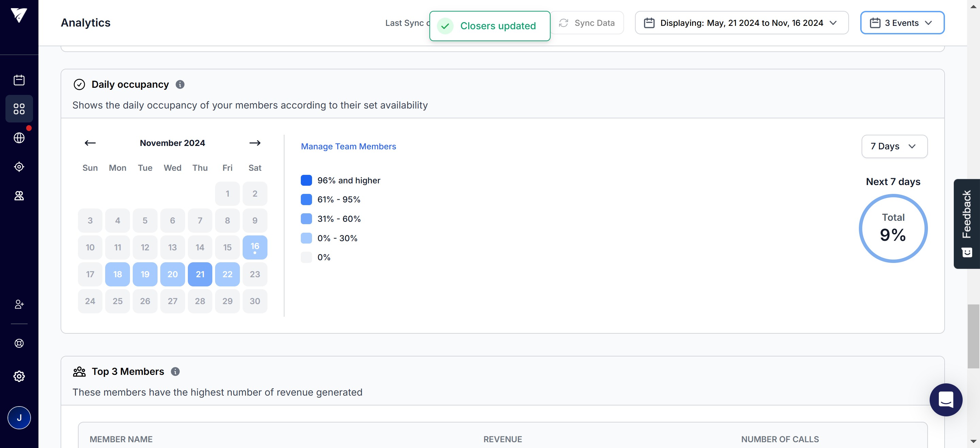Screen dimensions: 980x448
Task: Open the 3 Events dropdown
Action: [x=902, y=23]
